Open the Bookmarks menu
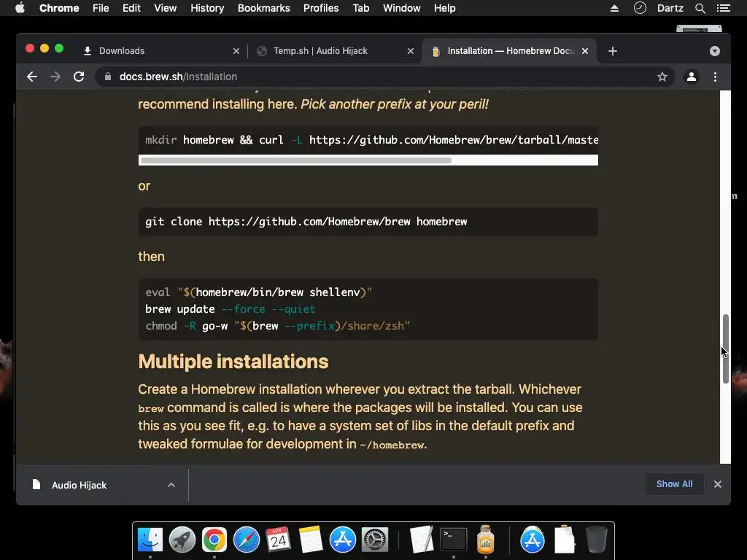Viewport: 747px width, 560px height. 263,8
